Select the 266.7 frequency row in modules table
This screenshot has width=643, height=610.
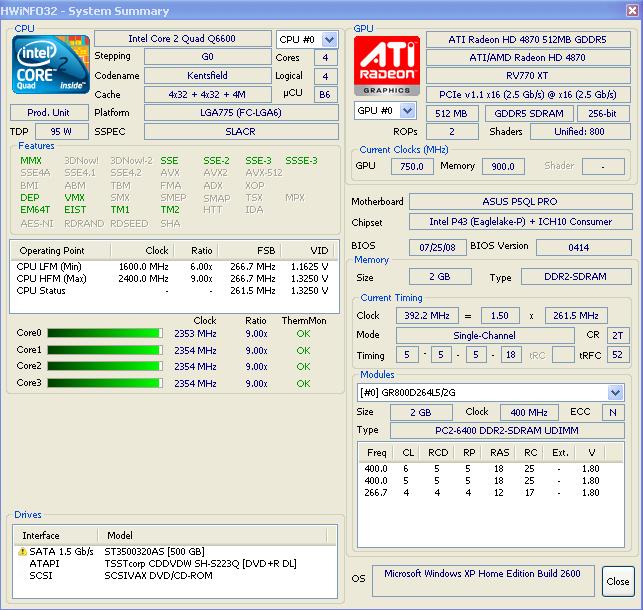[491, 493]
